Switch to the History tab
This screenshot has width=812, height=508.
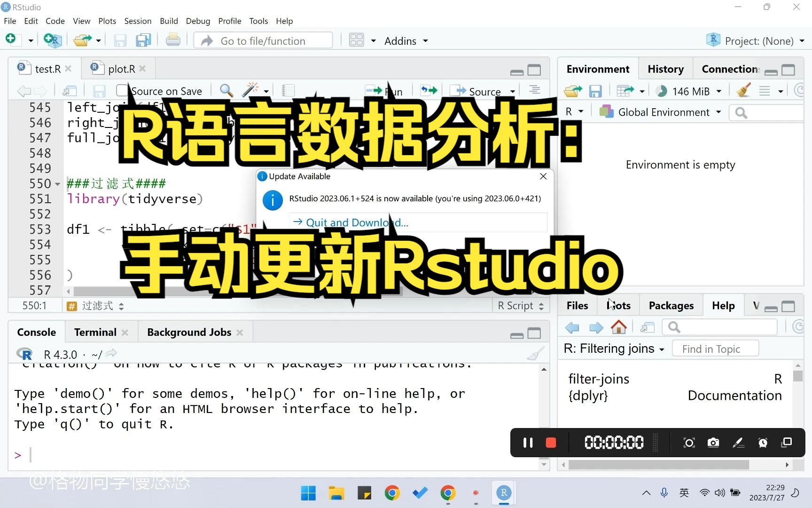[x=665, y=69]
